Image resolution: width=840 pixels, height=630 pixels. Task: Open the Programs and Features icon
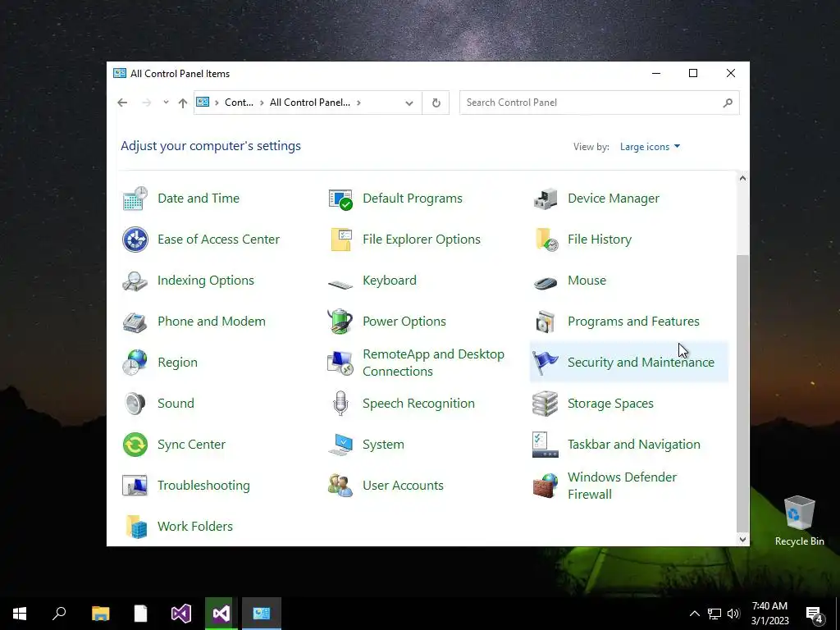pyautogui.click(x=546, y=322)
